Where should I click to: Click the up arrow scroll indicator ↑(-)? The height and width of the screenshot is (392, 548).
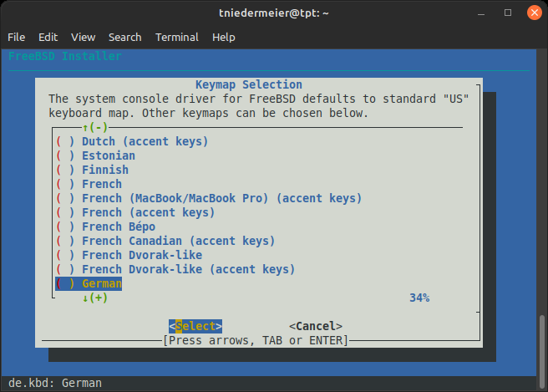point(95,127)
